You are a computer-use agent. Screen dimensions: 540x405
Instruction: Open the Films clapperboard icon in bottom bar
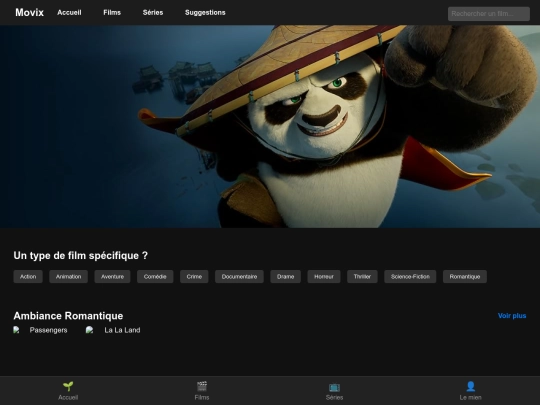click(x=202, y=386)
